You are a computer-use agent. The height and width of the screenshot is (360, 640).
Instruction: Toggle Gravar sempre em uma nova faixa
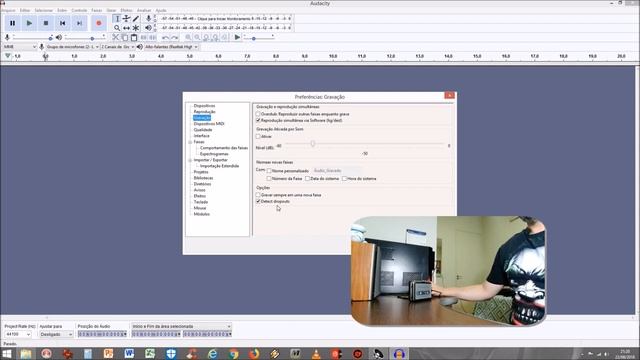coord(258,195)
